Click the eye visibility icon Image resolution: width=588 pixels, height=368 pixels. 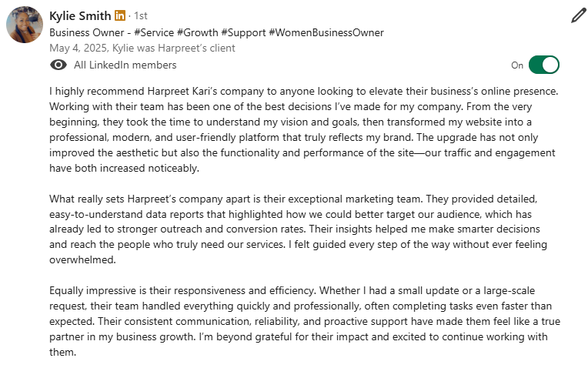pos(58,65)
